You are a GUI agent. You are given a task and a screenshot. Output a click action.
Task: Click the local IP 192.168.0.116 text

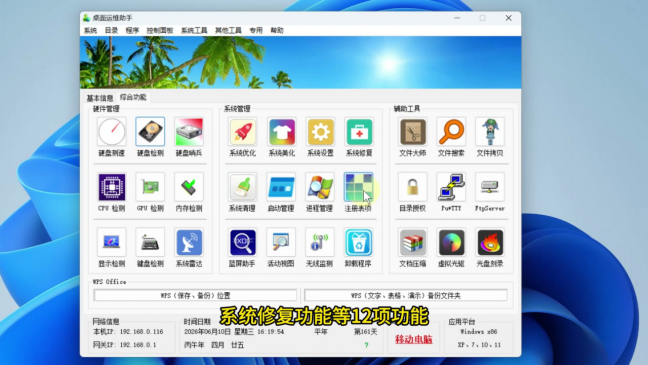click(142, 332)
